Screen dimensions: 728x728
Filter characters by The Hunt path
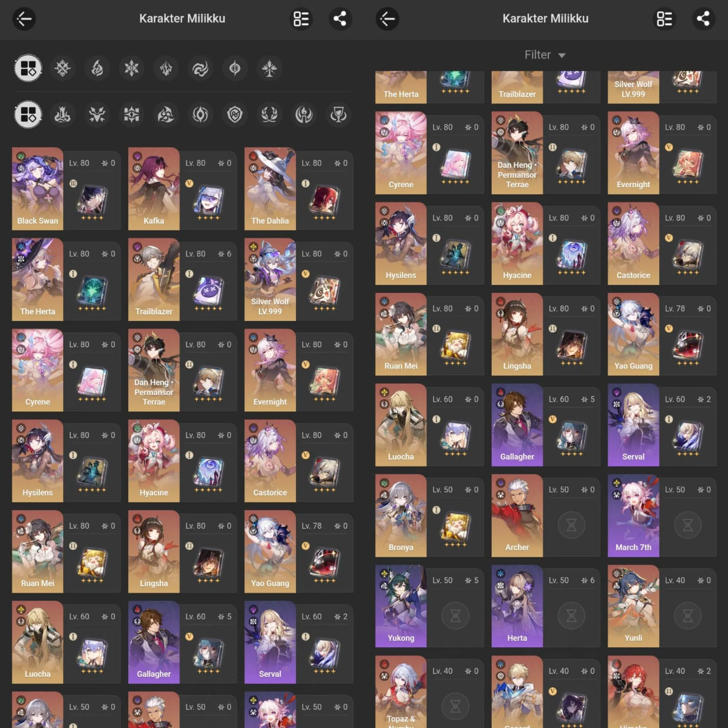tap(97, 114)
